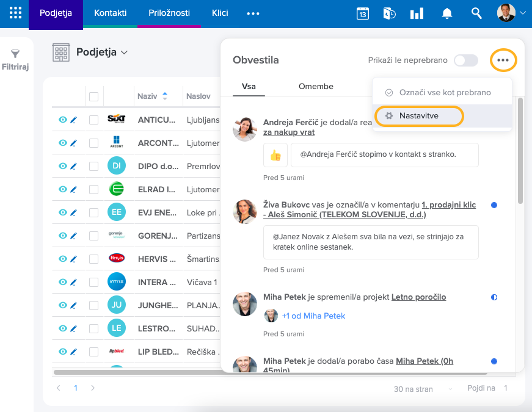Screen dimensions: 532x412
Task: Tick the checkbox for DIPO row
Action: click(x=93, y=166)
